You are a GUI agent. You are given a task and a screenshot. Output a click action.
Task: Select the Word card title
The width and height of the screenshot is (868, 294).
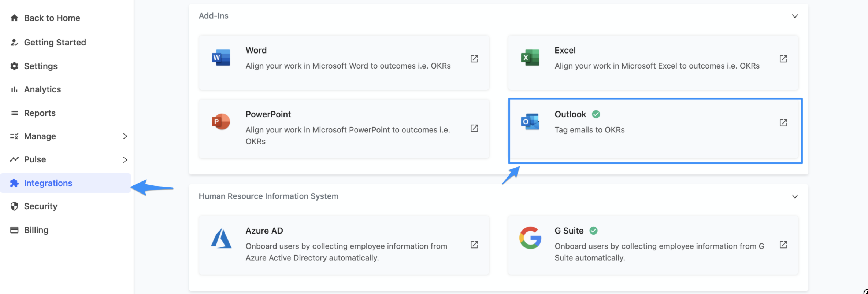(x=256, y=50)
